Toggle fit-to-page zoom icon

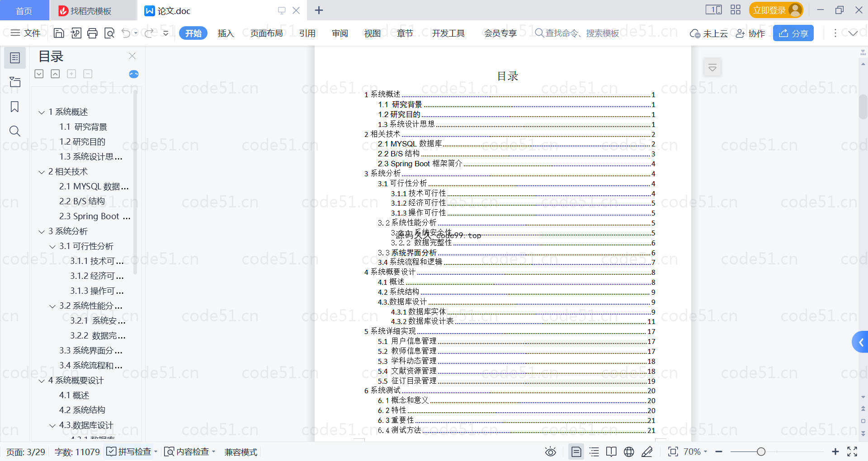click(x=673, y=452)
